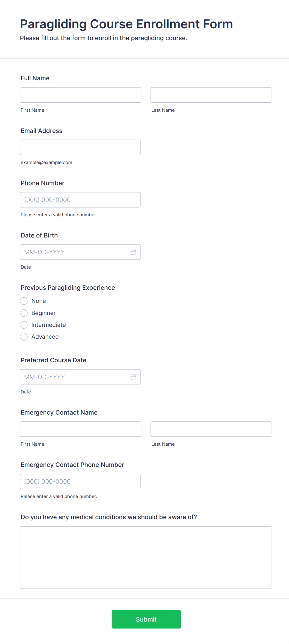Click the Email Address input box
The width and height of the screenshot is (289, 644).
[x=80, y=147]
